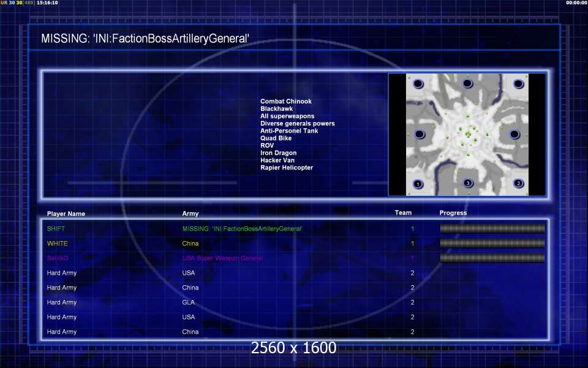
Task: Select start position 2 on the map
Action: pyautogui.click(x=519, y=183)
